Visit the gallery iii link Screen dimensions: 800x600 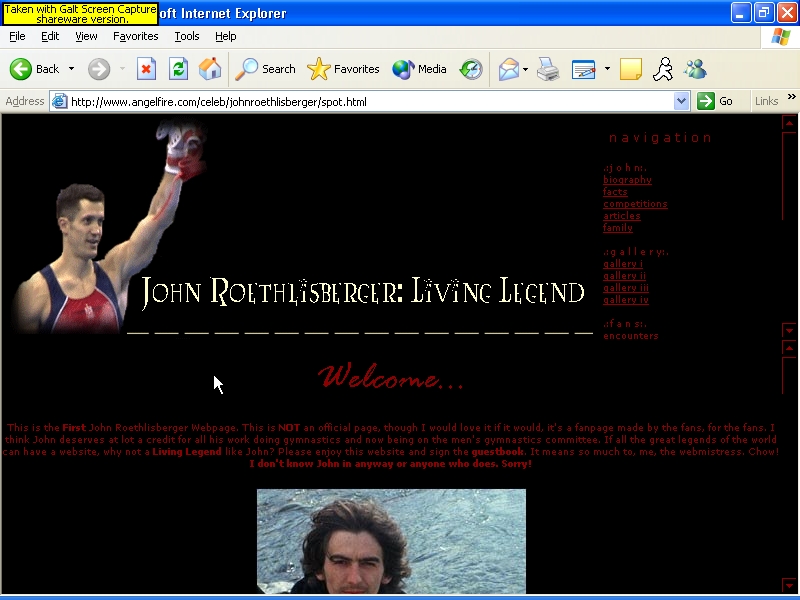626,288
